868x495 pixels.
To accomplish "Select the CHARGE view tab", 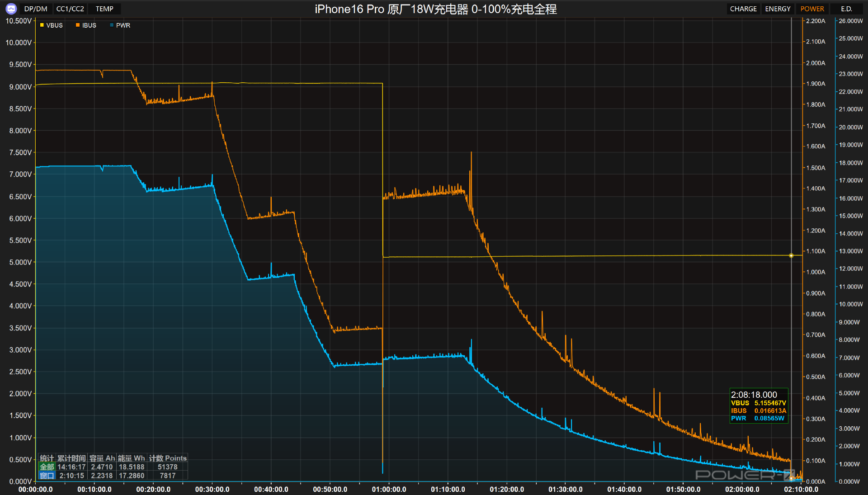I will (743, 9).
